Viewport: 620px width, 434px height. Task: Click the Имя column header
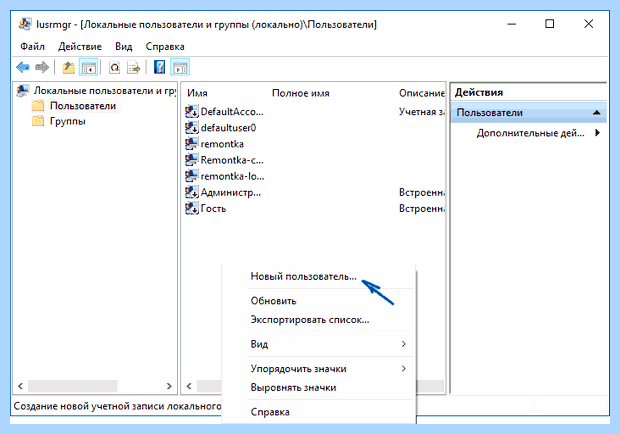coord(197,93)
